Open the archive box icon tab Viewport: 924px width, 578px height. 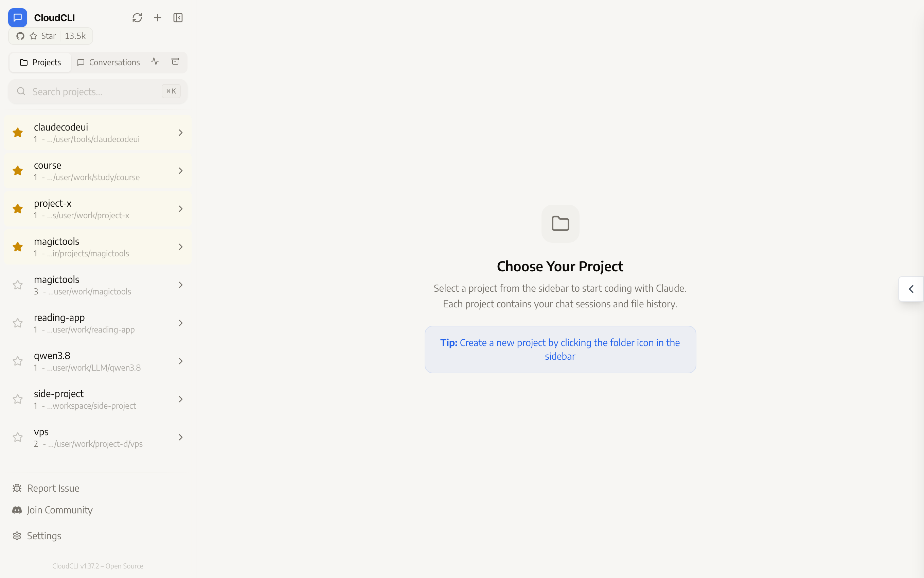tap(175, 62)
